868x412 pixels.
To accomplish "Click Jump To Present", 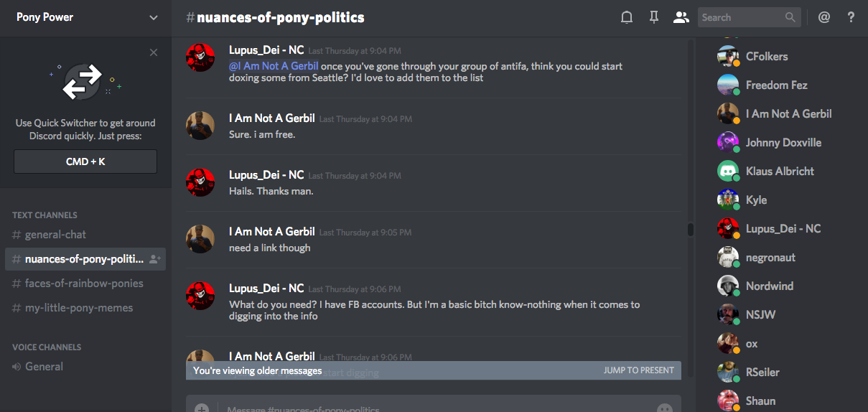I will tap(639, 370).
